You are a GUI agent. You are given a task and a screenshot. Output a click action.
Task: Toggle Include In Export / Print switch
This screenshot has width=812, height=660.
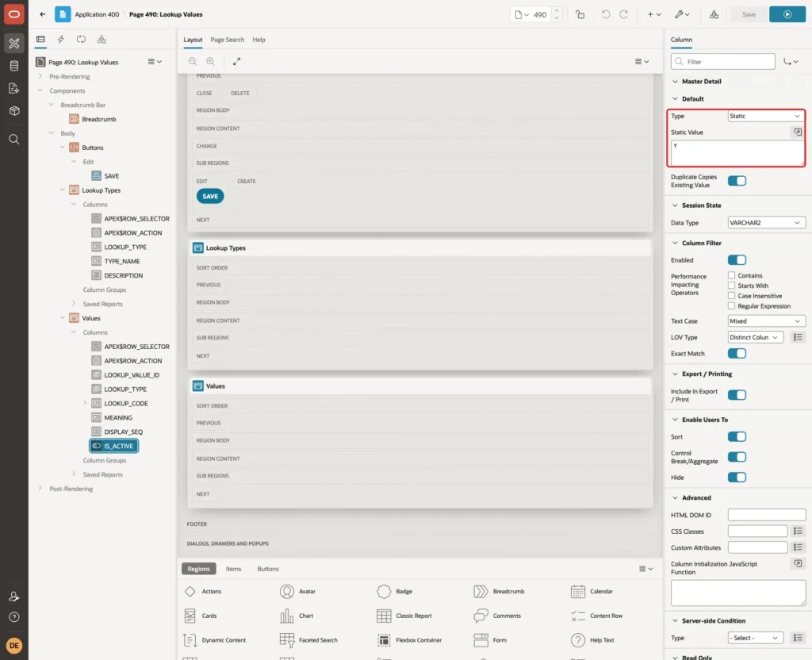[x=737, y=395]
